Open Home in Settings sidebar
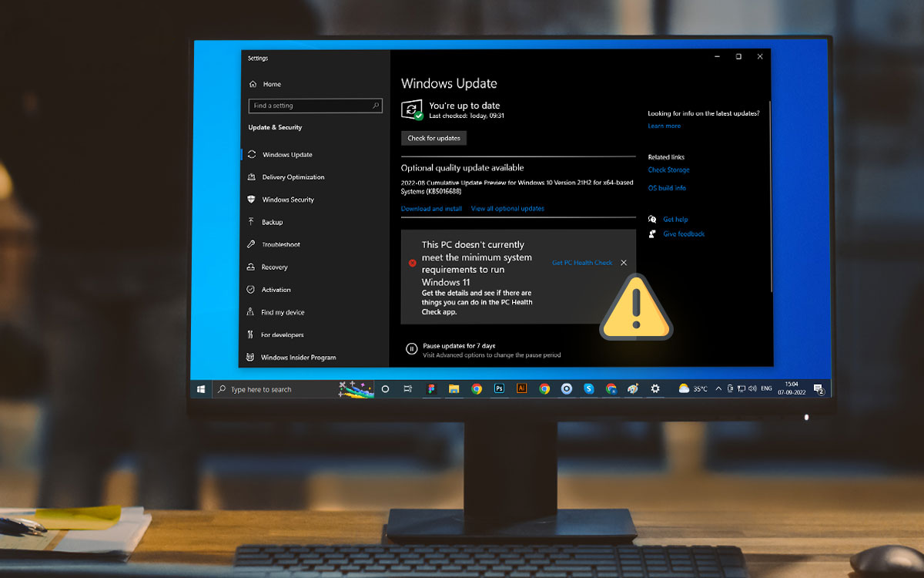Viewport: 924px width, 578px height. click(265, 84)
